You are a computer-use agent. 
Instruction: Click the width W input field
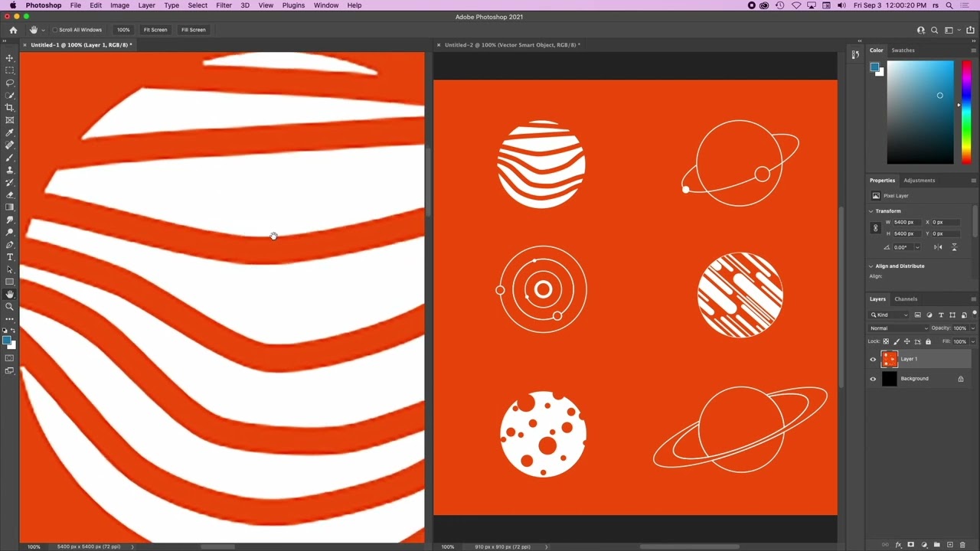point(909,223)
